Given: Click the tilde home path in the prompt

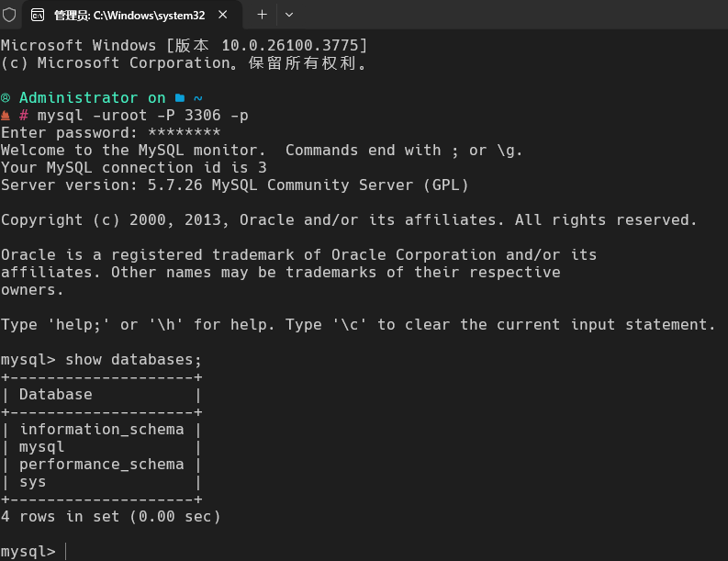Looking at the screenshot, I should pos(198,98).
